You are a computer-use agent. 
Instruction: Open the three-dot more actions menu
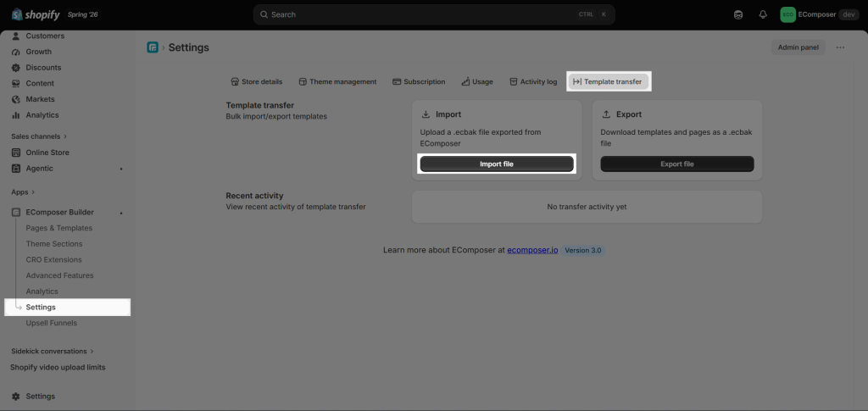[840, 47]
